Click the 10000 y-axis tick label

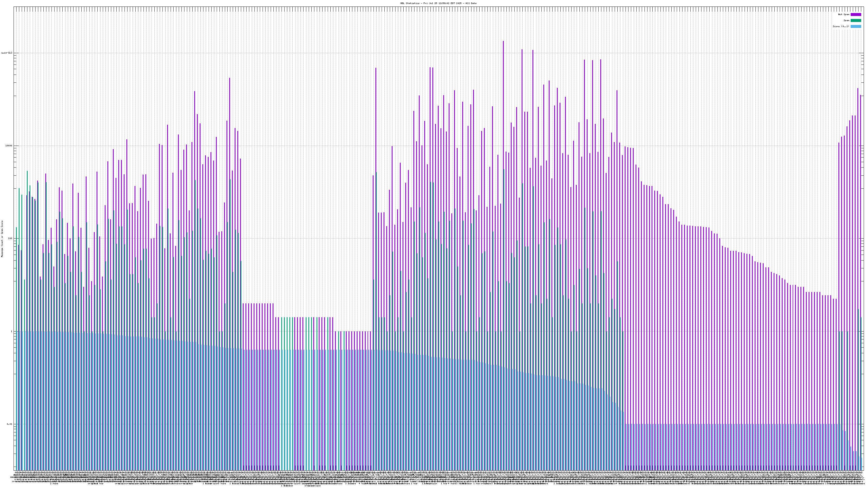coord(8,146)
